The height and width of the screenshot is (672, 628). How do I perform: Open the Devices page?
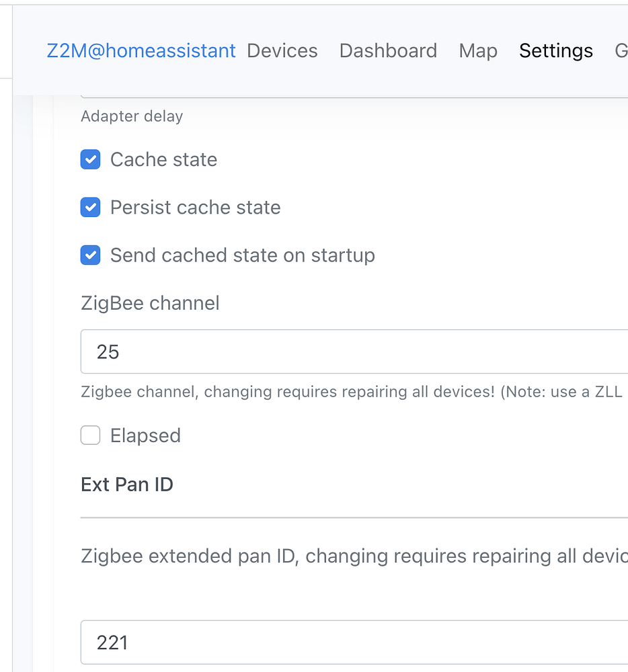point(282,50)
